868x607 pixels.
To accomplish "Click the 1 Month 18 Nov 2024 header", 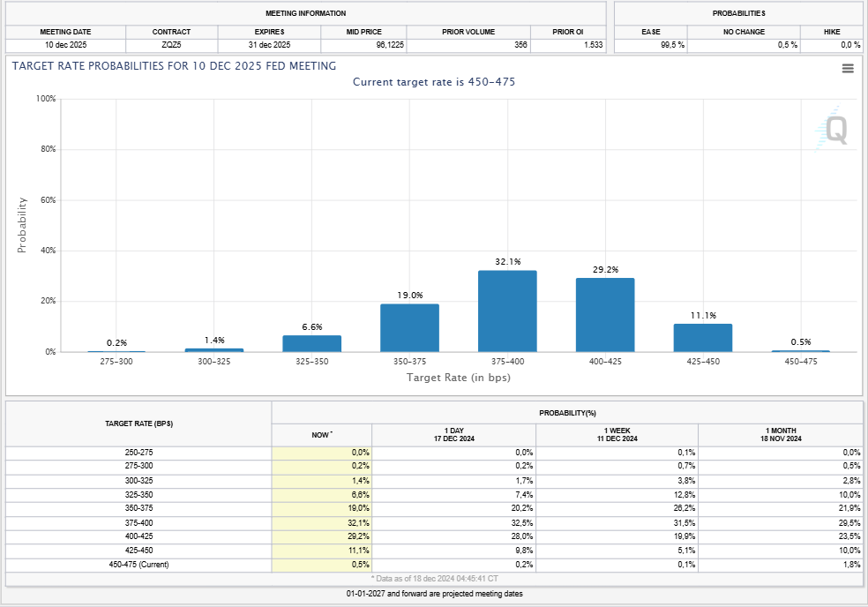I will point(780,435).
